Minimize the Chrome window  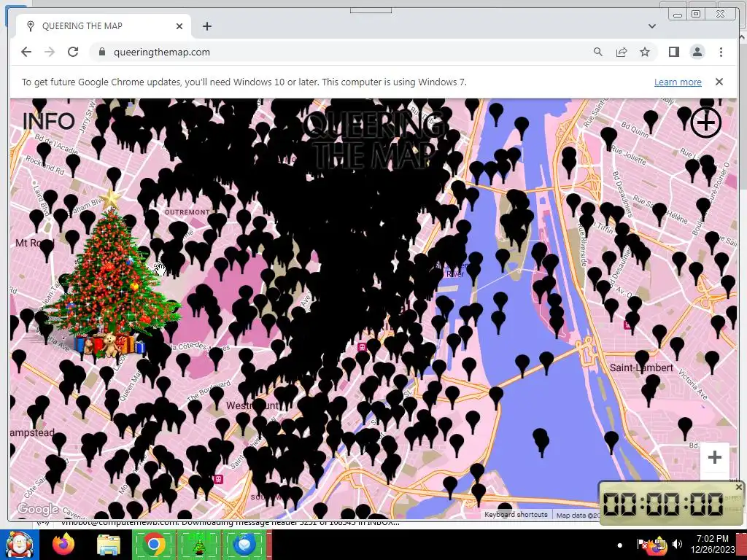(x=678, y=14)
